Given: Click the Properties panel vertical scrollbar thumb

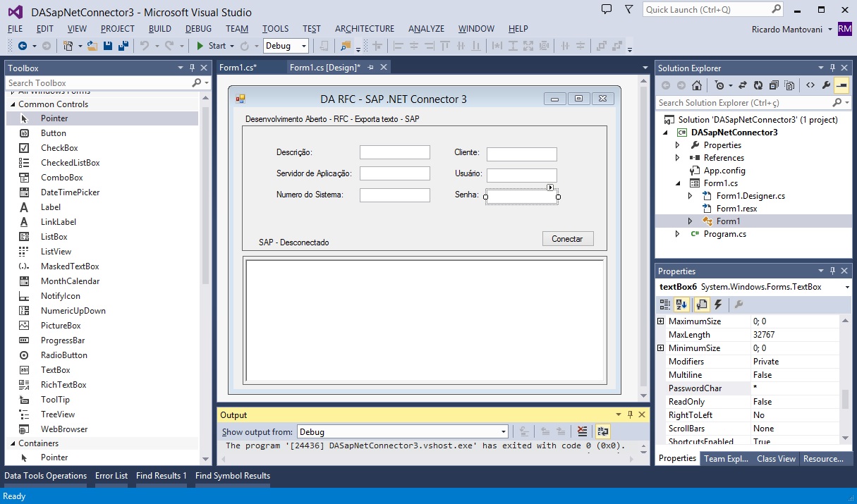Looking at the screenshot, I should (845, 400).
